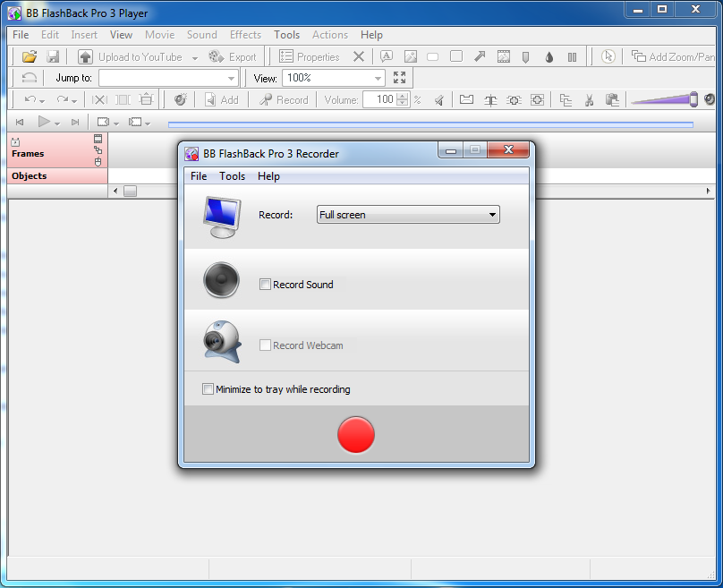
Task: Expand the Upload to YouTube dropdown arrow
Action: pyautogui.click(x=194, y=57)
